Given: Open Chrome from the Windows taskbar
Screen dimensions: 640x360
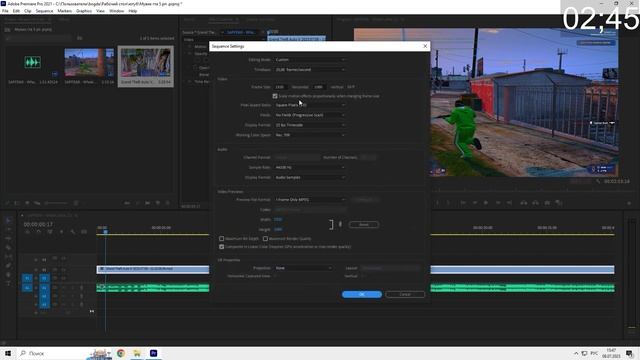Looking at the screenshot, I should (121, 353).
